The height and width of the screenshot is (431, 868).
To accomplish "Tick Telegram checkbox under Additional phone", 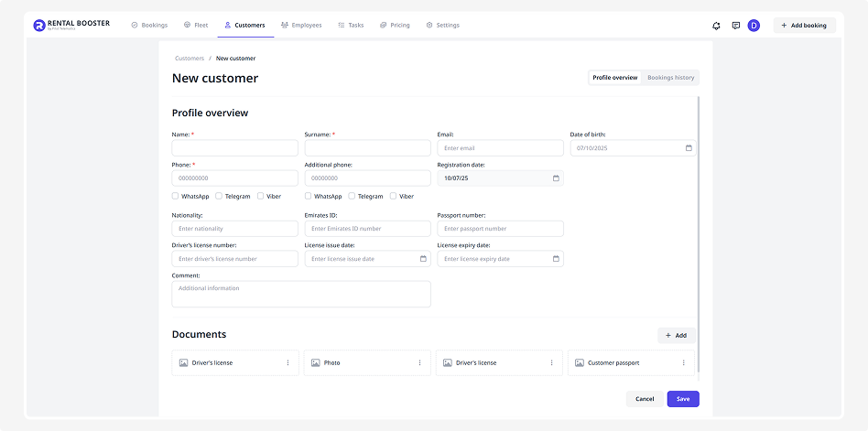I will point(352,196).
